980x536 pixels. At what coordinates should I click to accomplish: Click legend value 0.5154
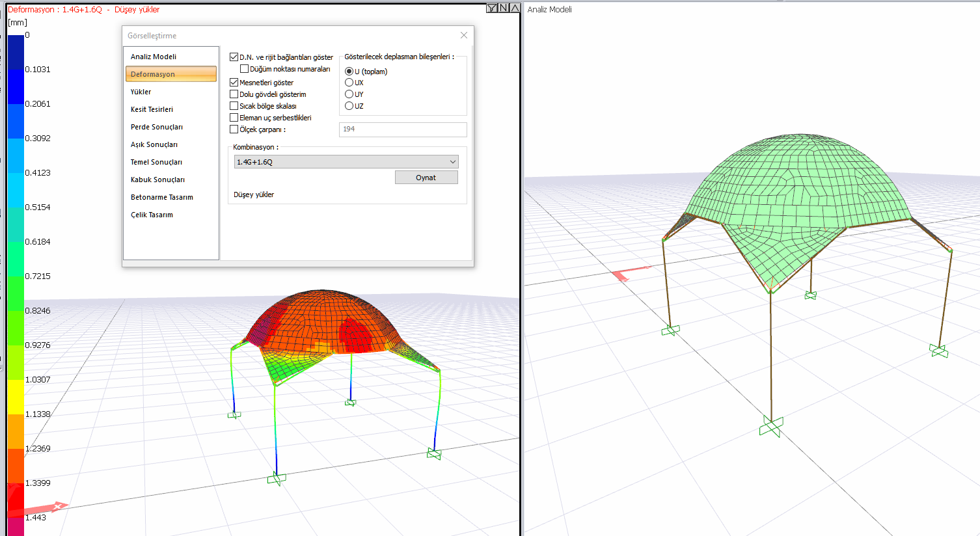click(38, 207)
